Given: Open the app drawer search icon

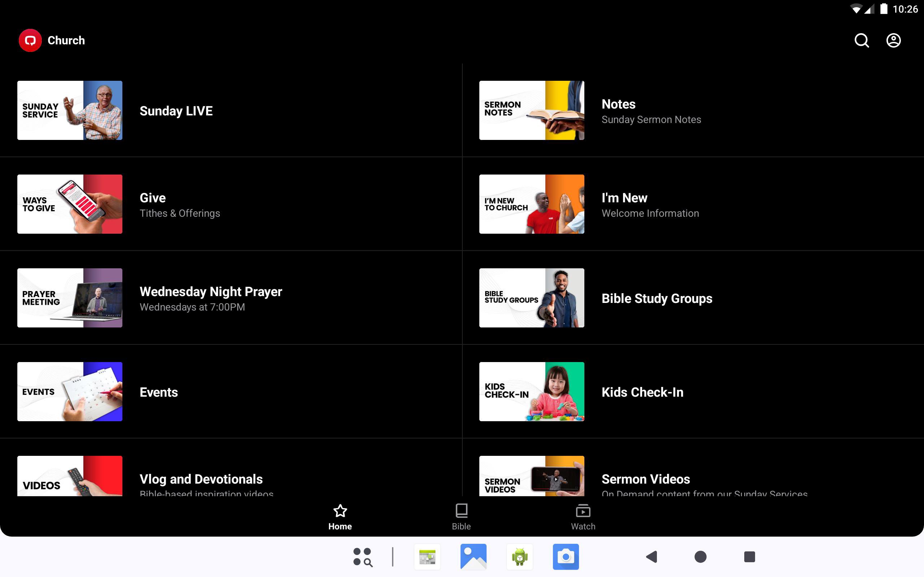Looking at the screenshot, I should (x=362, y=557).
